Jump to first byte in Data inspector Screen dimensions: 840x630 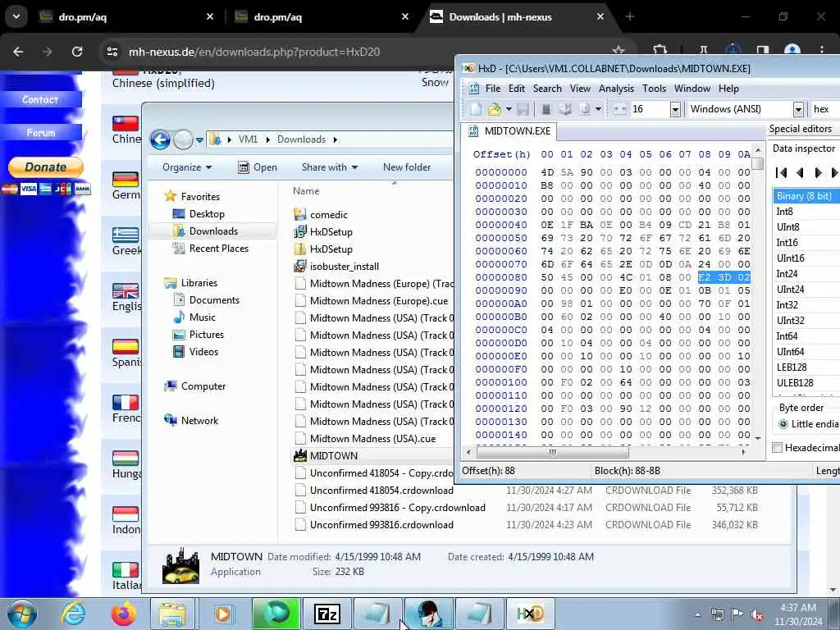pyautogui.click(x=781, y=172)
